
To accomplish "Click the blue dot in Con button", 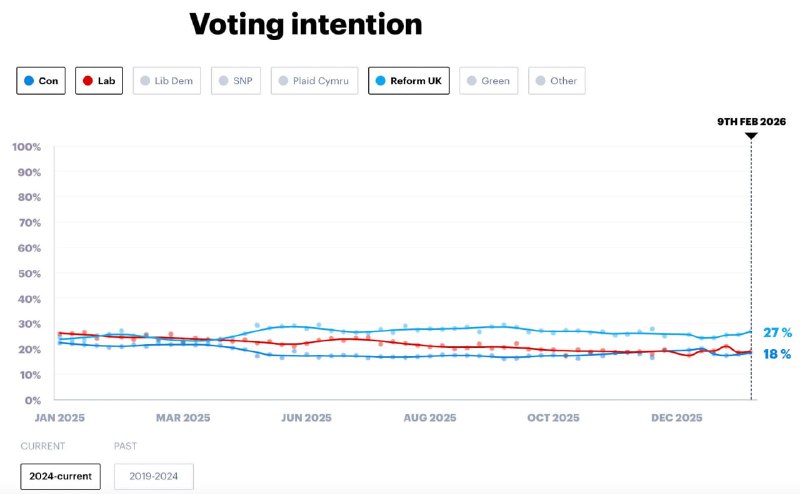I will click(x=29, y=81).
